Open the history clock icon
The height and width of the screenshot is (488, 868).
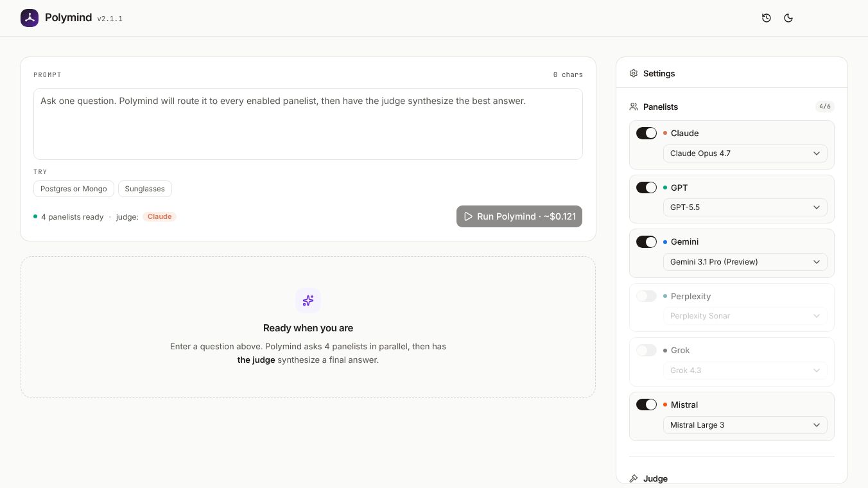click(767, 18)
